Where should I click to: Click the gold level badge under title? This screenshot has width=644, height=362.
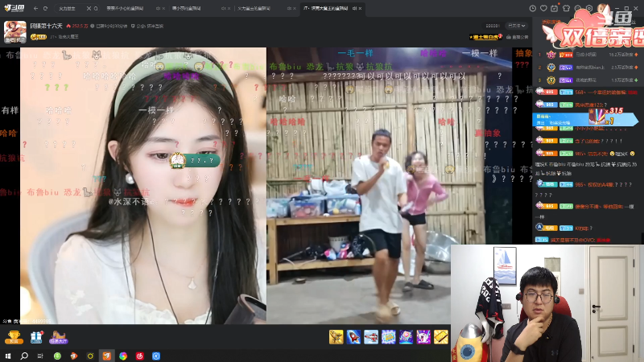pyautogui.click(x=38, y=37)
